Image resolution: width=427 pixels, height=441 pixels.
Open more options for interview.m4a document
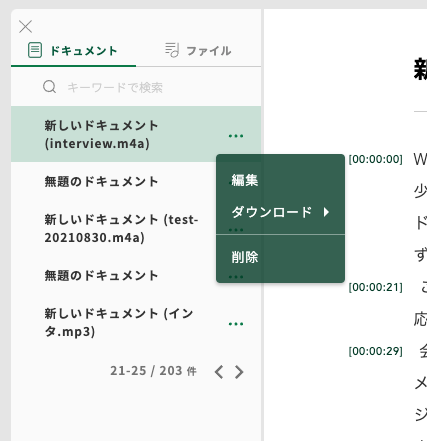coord(236,136)
